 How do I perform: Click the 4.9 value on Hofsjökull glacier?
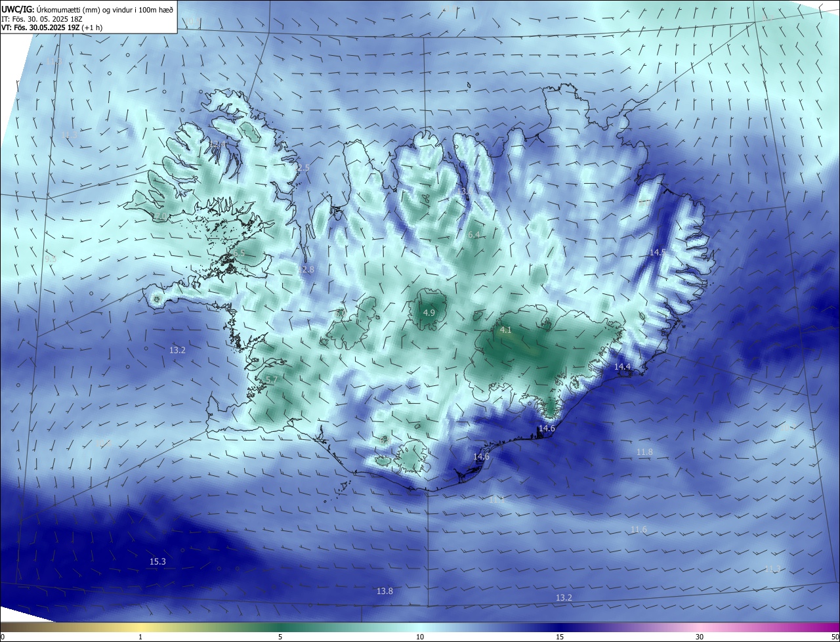429,312
